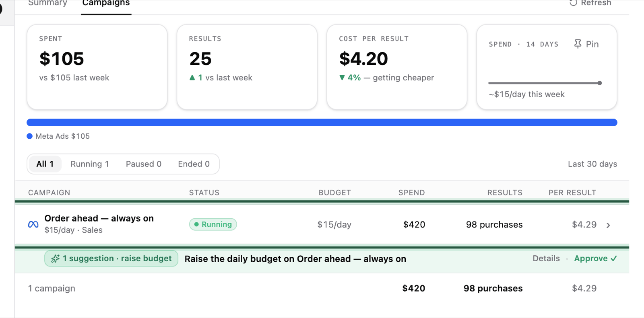The width and height of the screenshot is (644, 318).
Task: Click the Running status badge
Action: click(213, 224)
